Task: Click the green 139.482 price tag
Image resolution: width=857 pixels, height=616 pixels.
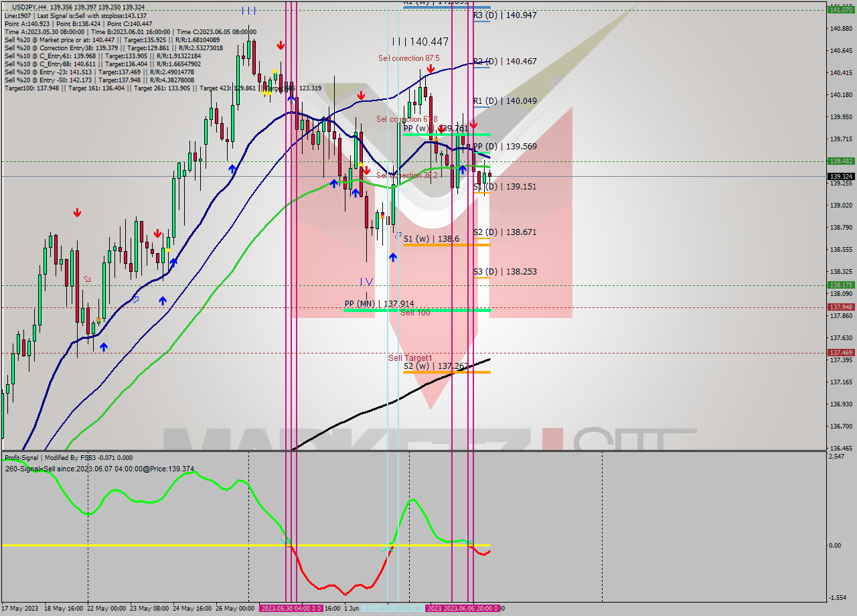Action: point(841,161)
